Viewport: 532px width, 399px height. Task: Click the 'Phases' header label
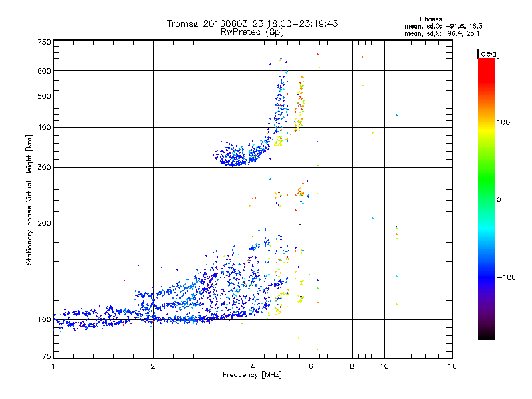[x=430, y=19]
